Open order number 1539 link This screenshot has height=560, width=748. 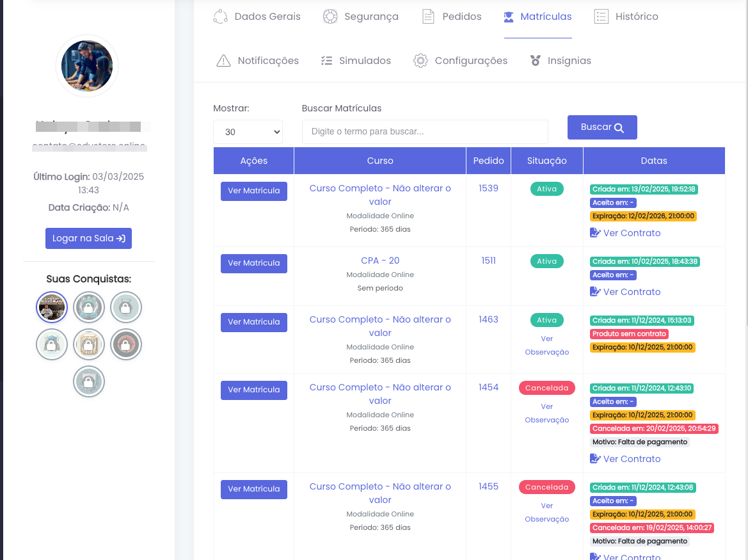pyautogui.click(x=488, y=188)
